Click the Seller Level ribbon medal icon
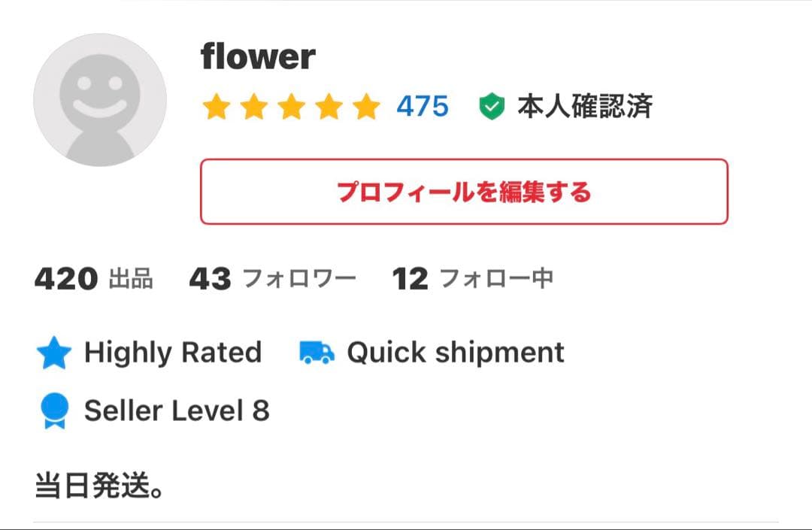The height and width of the screenshot is (530, 812). [x=54, y=411]
